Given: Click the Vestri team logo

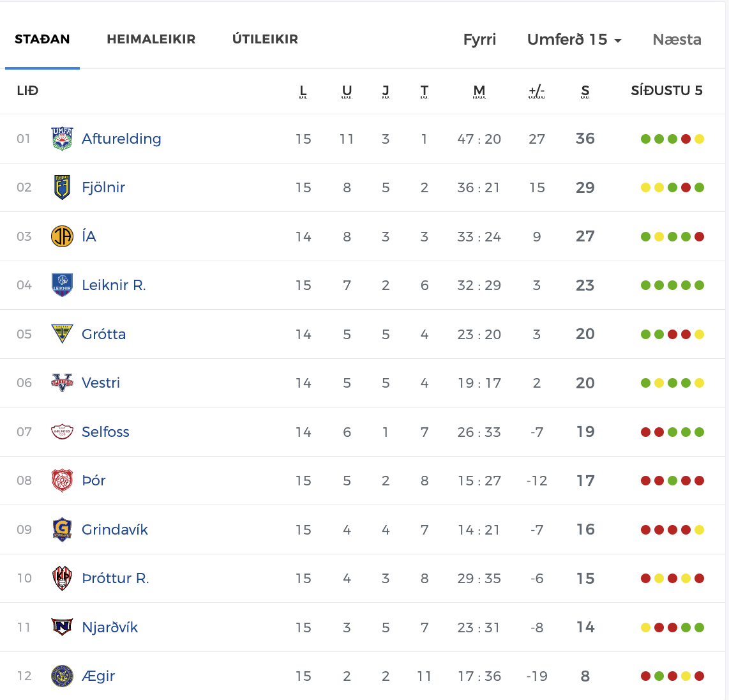Looking at the screenshot, I should click(x=62, y=383).
